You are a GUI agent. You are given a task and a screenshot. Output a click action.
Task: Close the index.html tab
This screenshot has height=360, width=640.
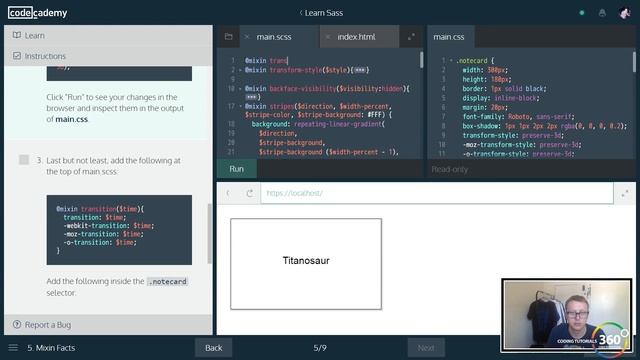tap(327, 37)
